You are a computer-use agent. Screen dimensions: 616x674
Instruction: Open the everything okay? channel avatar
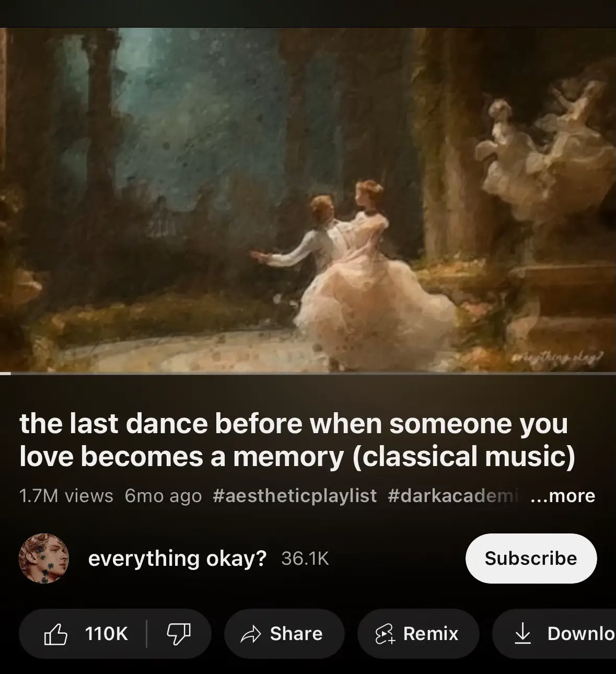coord(44,559)
